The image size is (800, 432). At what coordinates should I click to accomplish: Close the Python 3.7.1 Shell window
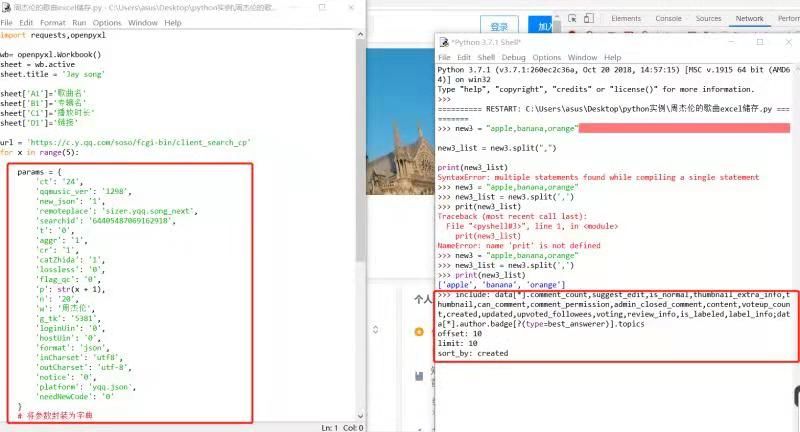click(788, 42)
